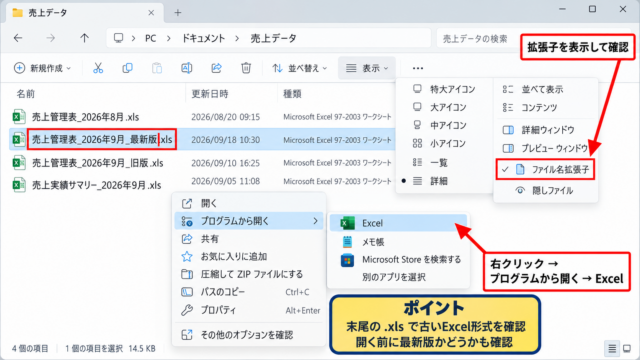640x360 pixels.
Task: Choose Microsoft Store を検索する
Action: click(398, 260)
